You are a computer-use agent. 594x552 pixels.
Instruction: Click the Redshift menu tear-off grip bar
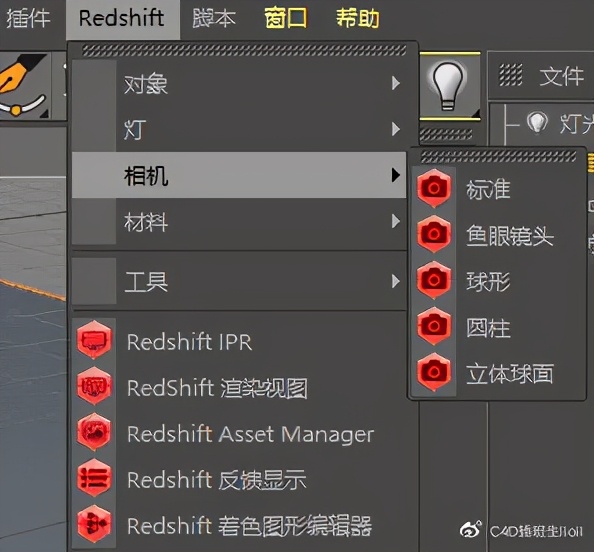point(244,50)
